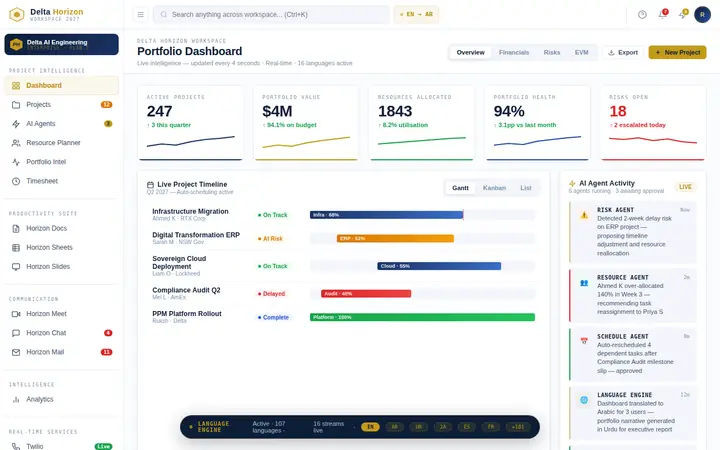
Task: Click the Schedule Agent calendar icon
Action: (x=584, y=341)
